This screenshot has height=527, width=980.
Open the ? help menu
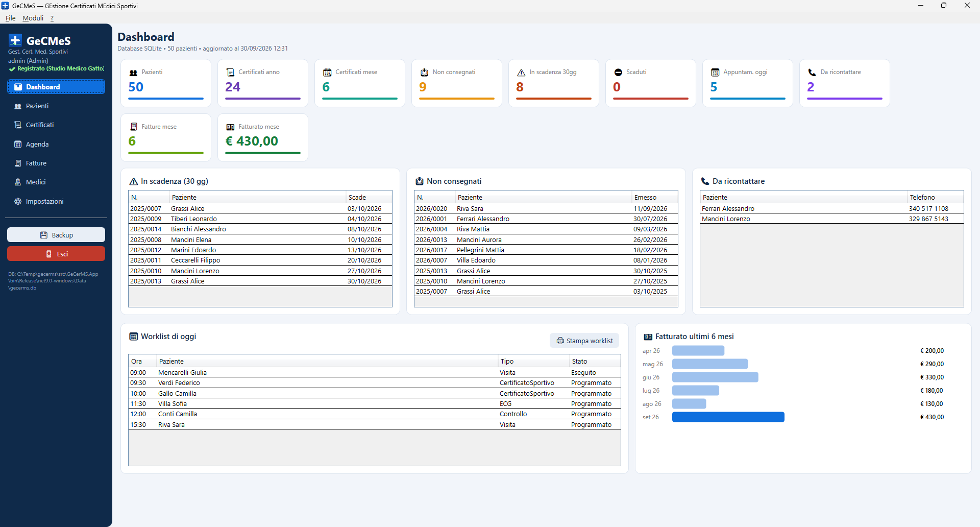click(52, 18)
